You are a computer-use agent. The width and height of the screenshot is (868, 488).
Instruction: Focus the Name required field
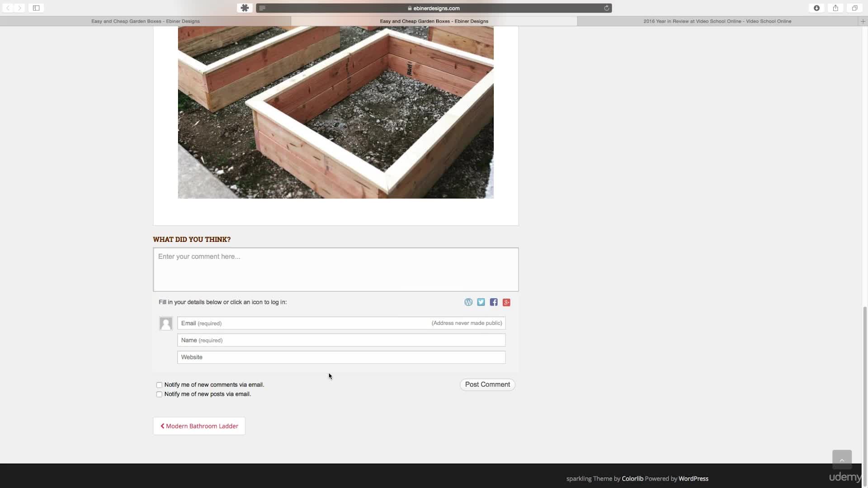pyautogui.click(x=341, y=340)
